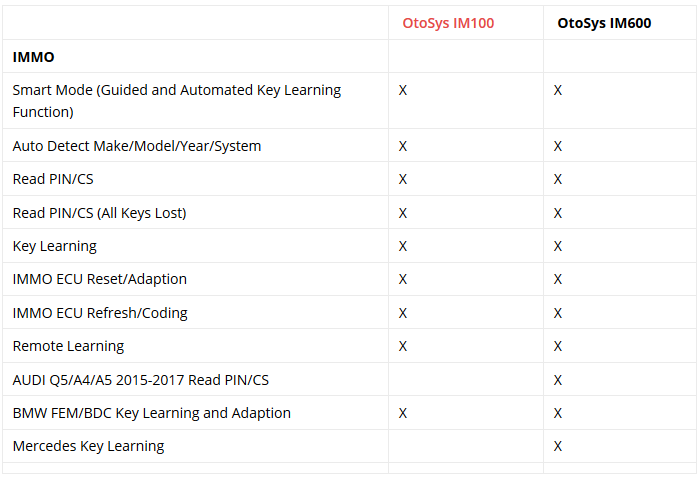Select Read PIN/CS (All Keys Lost) text
The height and width of the screenshot is (481, 700).
click(99, 213)
